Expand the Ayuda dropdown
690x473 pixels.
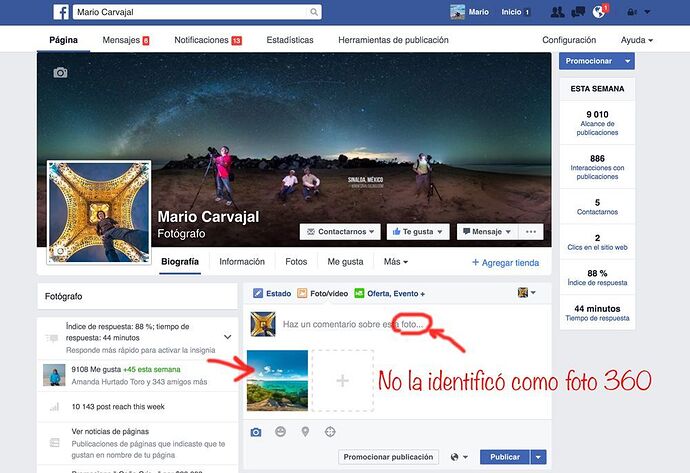pos(637,40)
